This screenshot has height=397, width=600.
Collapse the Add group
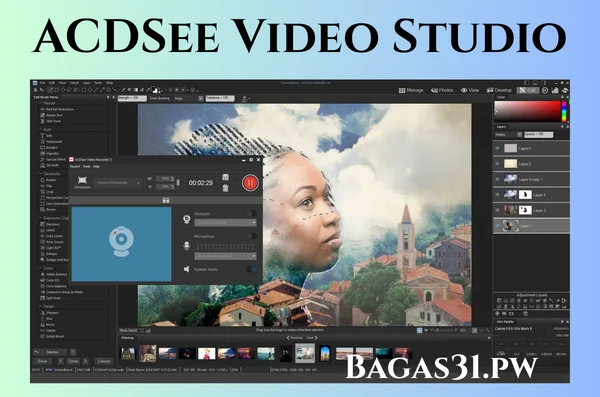coord(41,129)
